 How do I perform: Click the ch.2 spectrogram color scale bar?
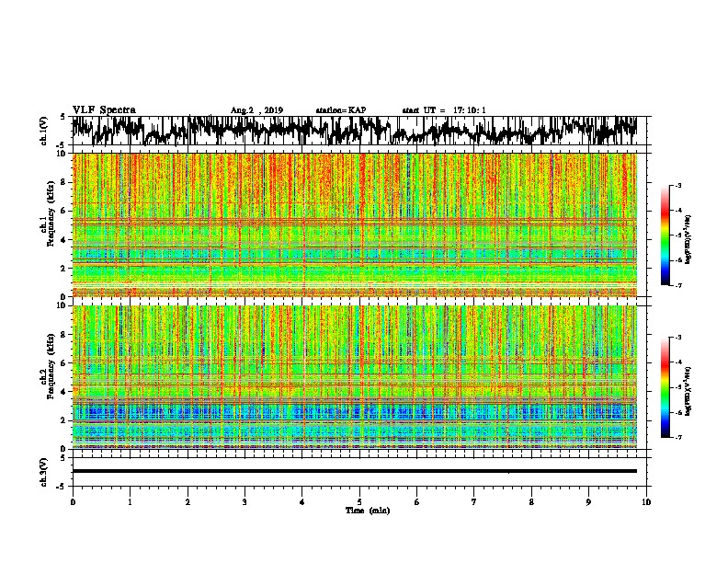click(x=665, y=387)
